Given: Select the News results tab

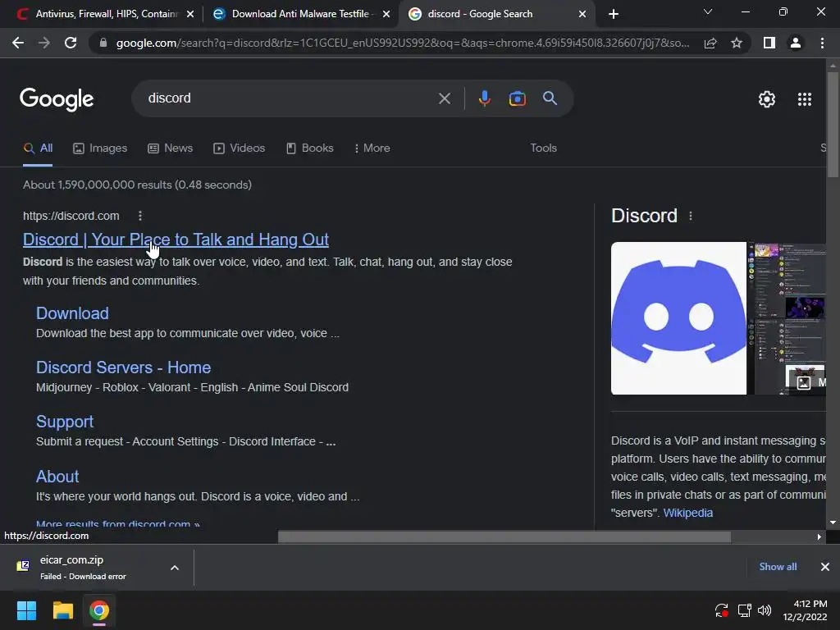Looking at the screenshot, I should 171,148.
